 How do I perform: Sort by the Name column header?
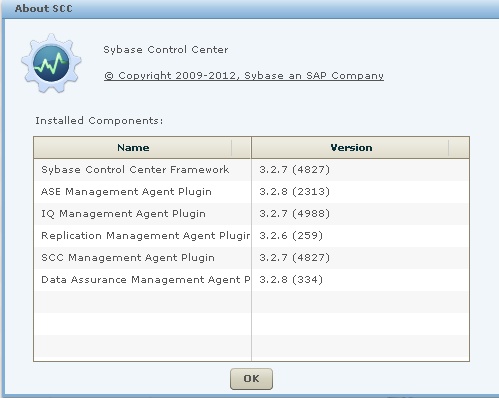pyautogui.click(x=142, y=147)
